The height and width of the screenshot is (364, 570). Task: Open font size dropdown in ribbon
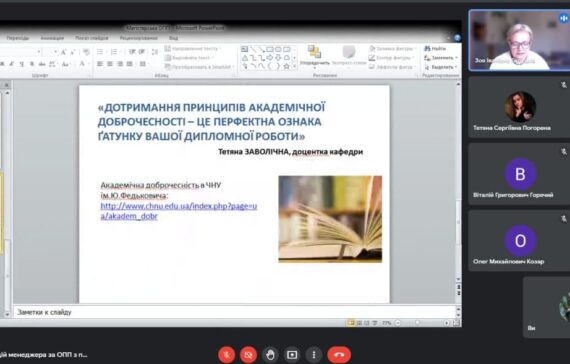coord(55,52)
